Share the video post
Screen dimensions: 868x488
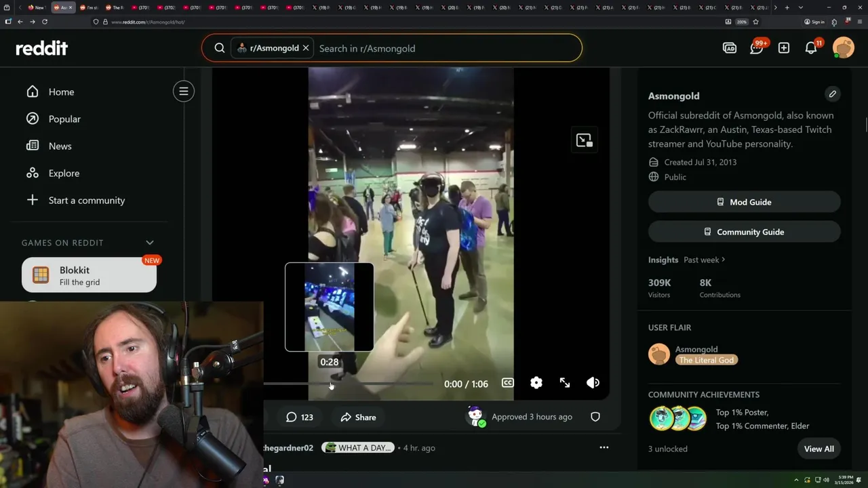(358, 417)
